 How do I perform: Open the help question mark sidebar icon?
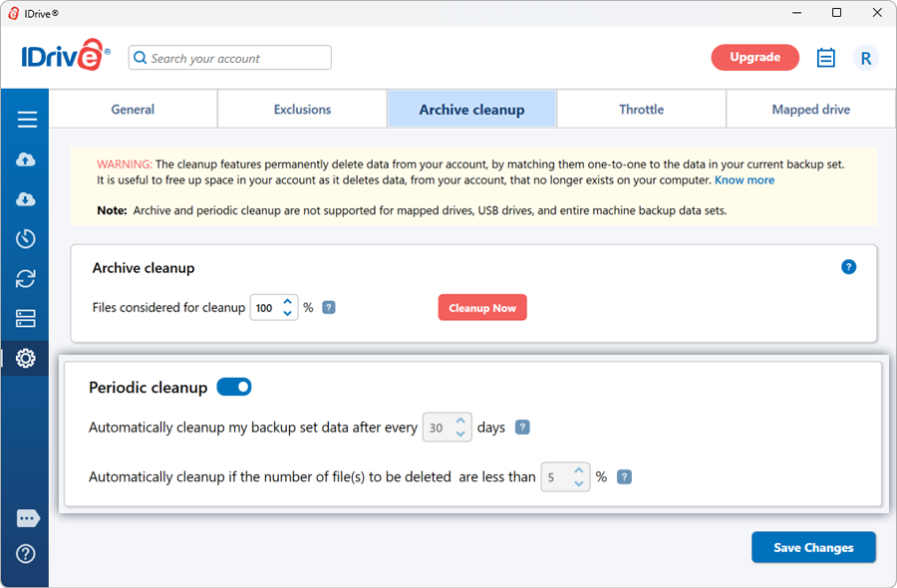coord(26,554)
